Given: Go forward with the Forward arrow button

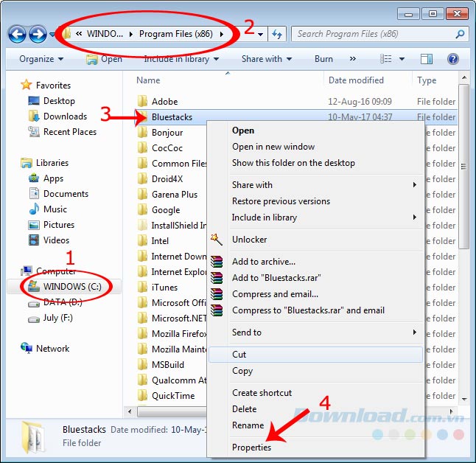Looking at the screenshot, I should (x=38, y=35).
